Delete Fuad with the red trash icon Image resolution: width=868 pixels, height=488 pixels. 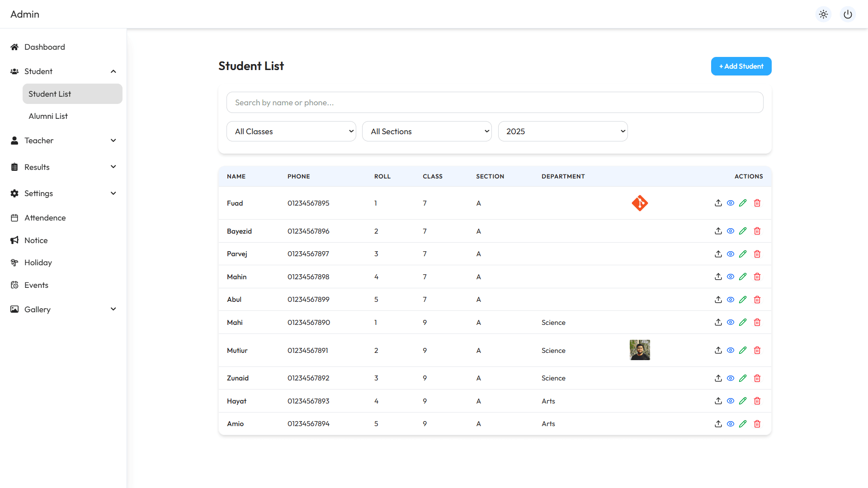coord(757,203)
